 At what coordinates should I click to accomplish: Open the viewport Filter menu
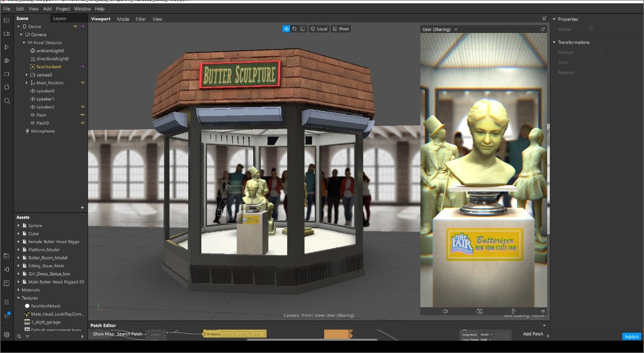(x=141, y=19)
